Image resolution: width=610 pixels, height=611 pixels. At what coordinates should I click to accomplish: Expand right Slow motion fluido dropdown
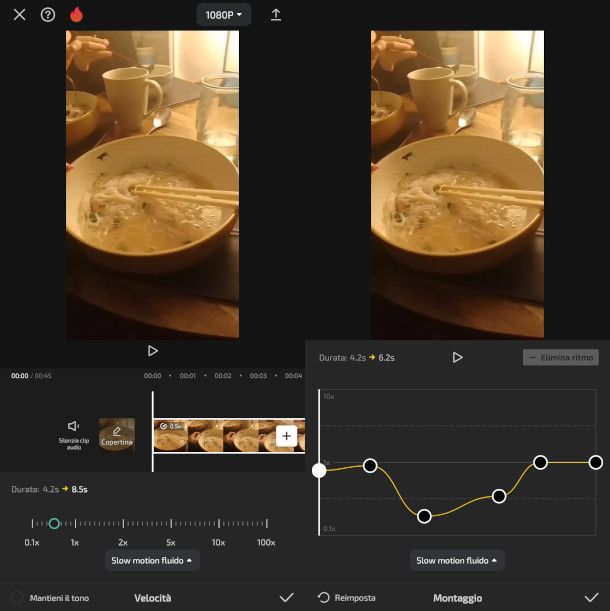[457, 560]
